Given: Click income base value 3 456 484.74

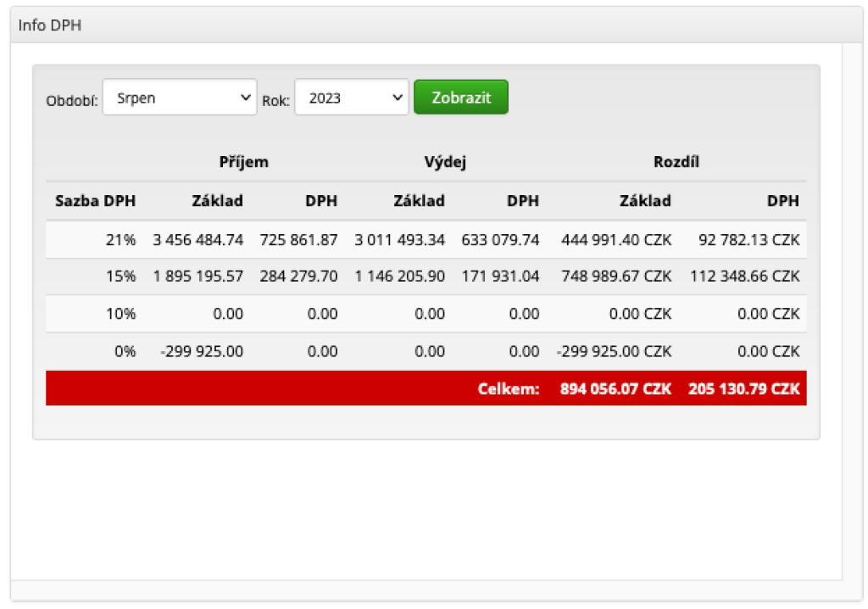Looking at the screenshot, I should (198, 240).
